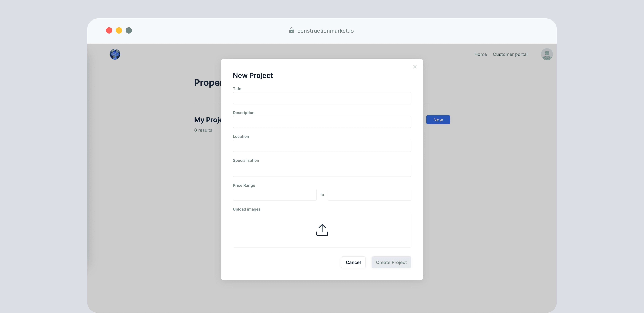Screen dimensions: 644x313
Task: Click the padlock icon in address bar
Action: click(x=291, y=31)
